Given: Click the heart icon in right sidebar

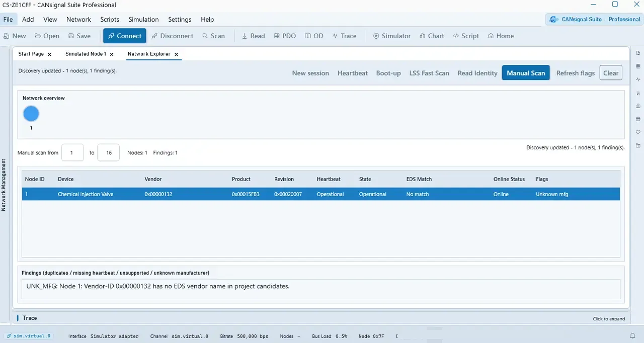Looking at the screenshot, I should pos(638,132).
